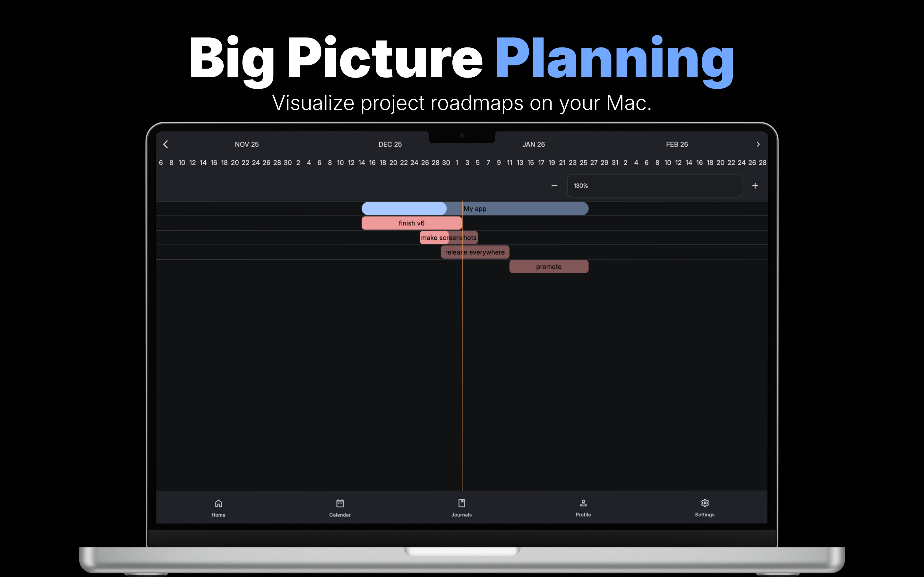Select the release everywhere task bar
The image size is (924, 577).
point(475,252)
